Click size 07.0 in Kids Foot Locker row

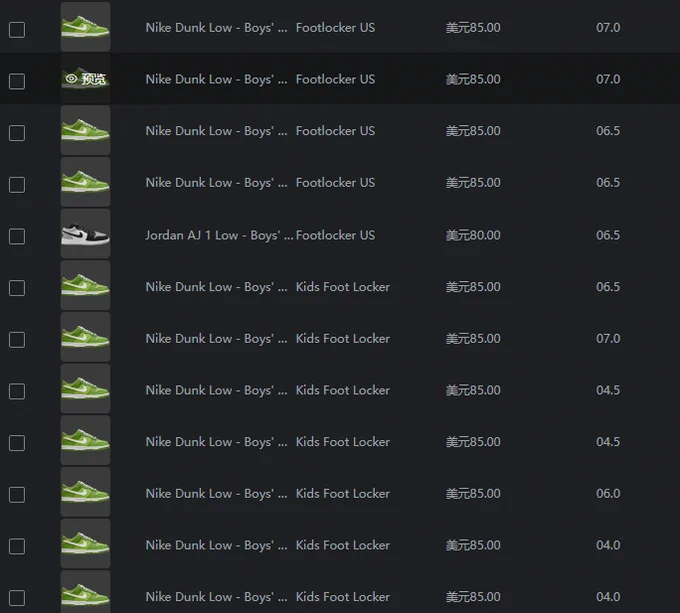(608, 338)
